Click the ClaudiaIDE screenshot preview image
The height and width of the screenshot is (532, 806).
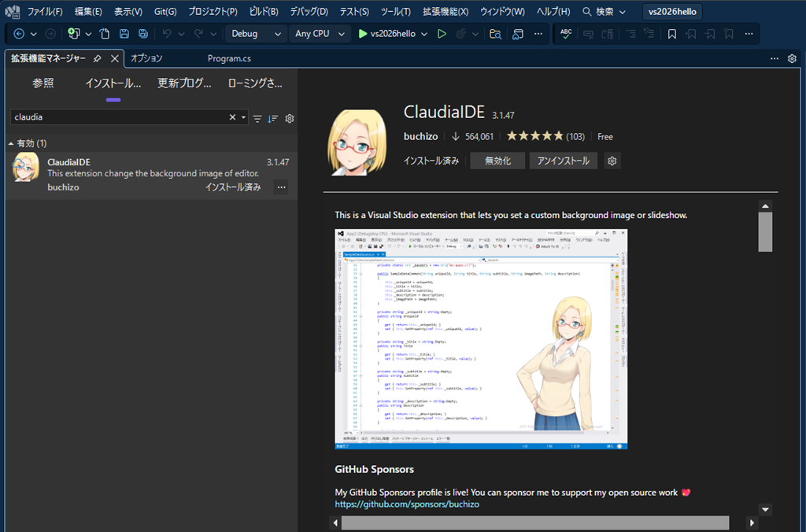pos(481,339)
